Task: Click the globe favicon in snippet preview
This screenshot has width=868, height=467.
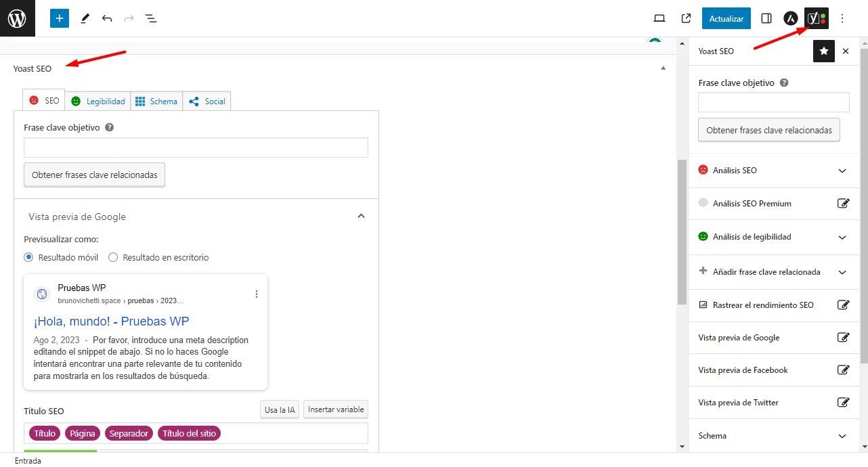Action: 43,294
